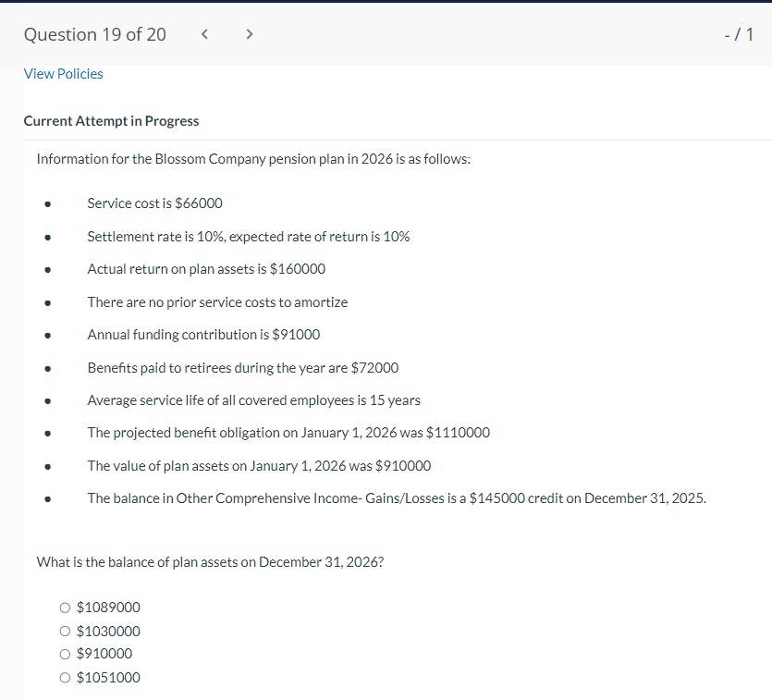Click the Question 19 of 20 heading

(94, 33)
